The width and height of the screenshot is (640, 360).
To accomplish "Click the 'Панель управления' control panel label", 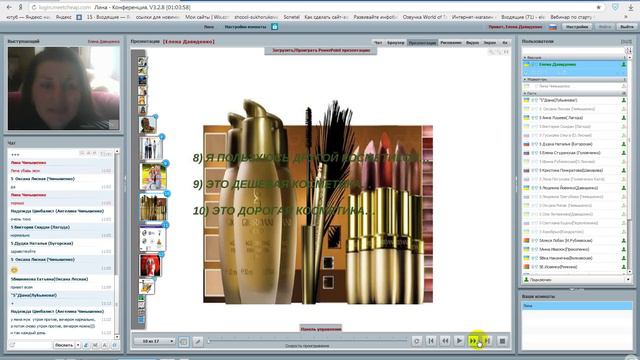I will tap(321, 329).
